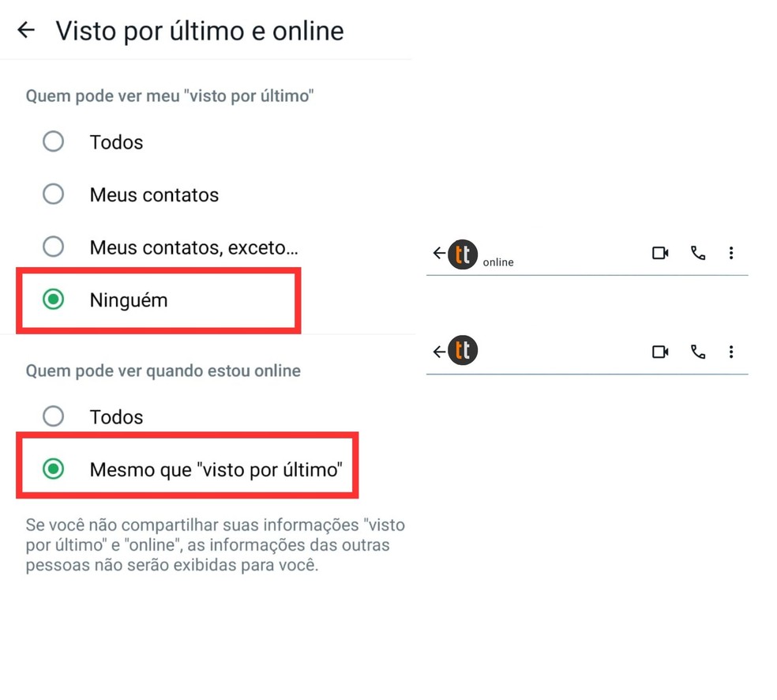Click the "online" status text
Screen dimensions: 777x700
(x=498, y=262)
